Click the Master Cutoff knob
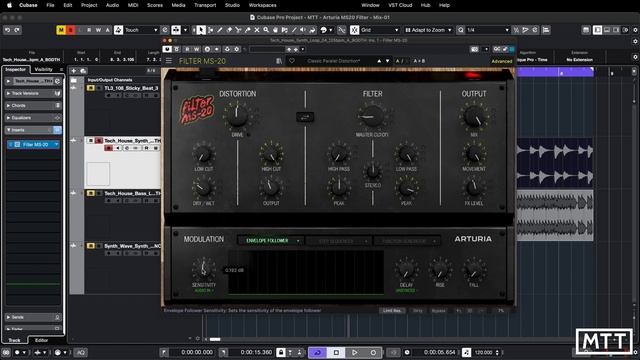Image resolution: width=640 pixels, height=360 pixels. (x=372, y=116)
